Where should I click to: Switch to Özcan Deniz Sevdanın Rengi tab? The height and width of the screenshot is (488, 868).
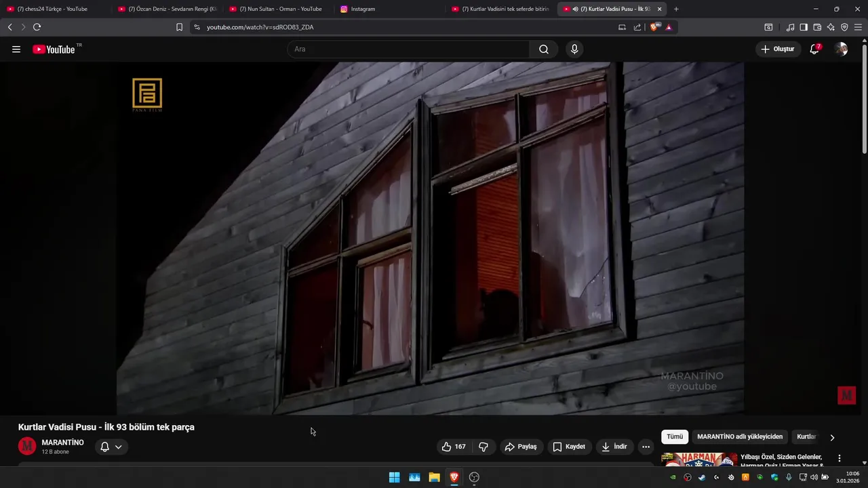pyautogui.click(x=167, y=9)
